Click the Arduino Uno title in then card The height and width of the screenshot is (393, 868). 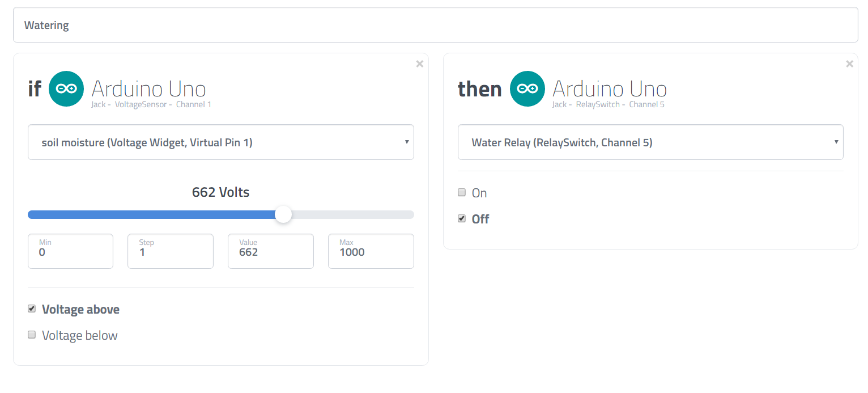click(610, 89)
